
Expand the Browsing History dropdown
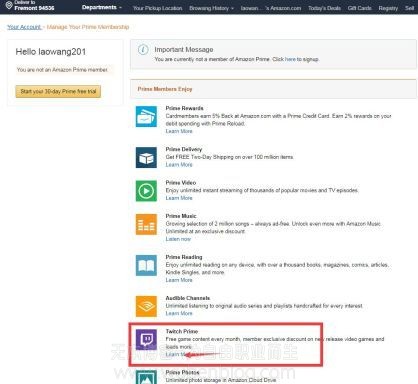click(x=211, y=8)
